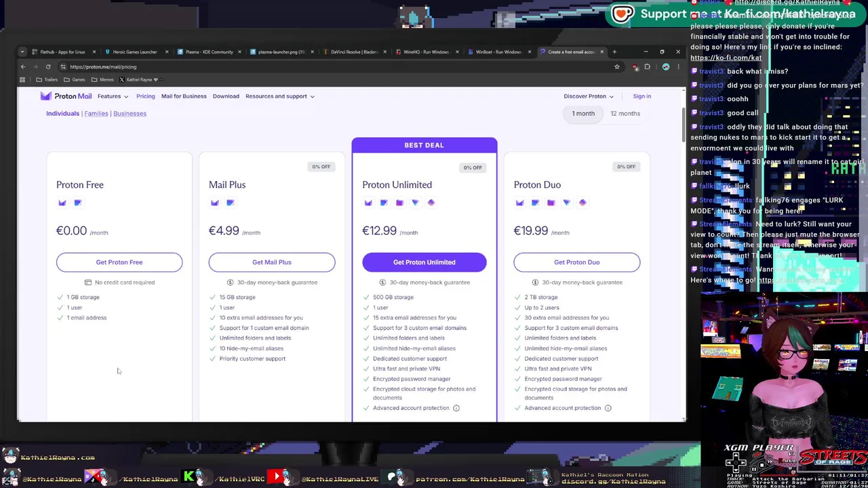Expand the Features menu

(113, 96)
